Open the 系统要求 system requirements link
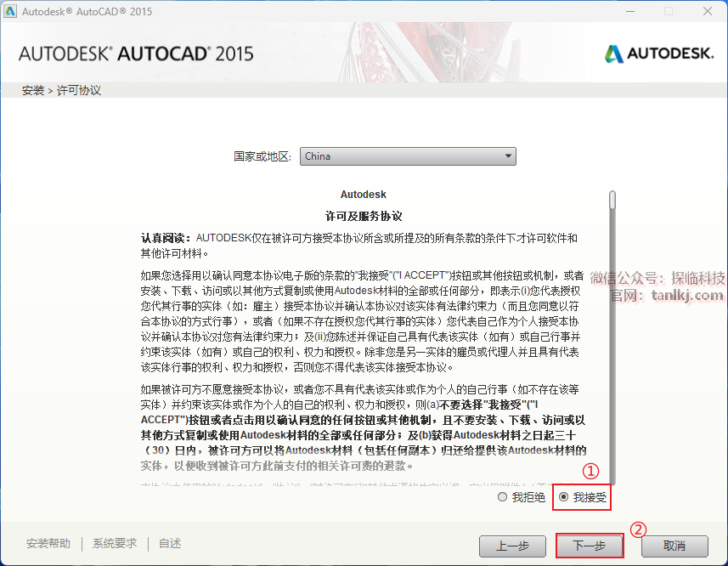The width and height of the screenshot is (728, 566). pyautogui.click(x=115, y=543)
